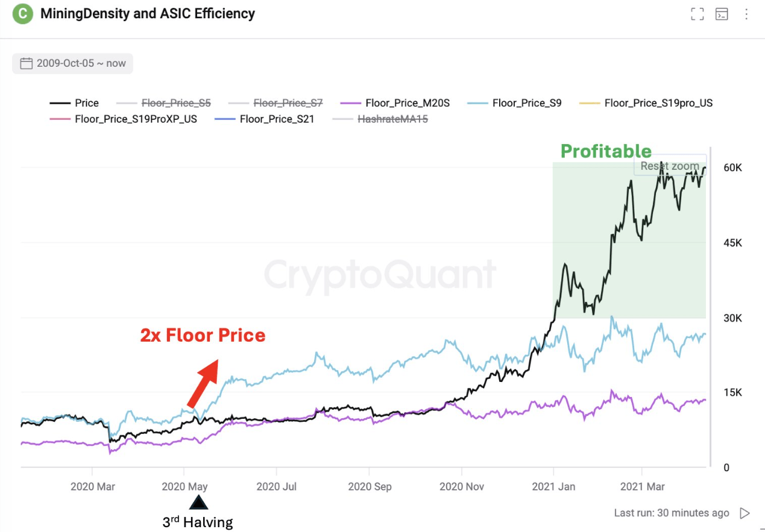Open the query console icon

pos(721,14)
